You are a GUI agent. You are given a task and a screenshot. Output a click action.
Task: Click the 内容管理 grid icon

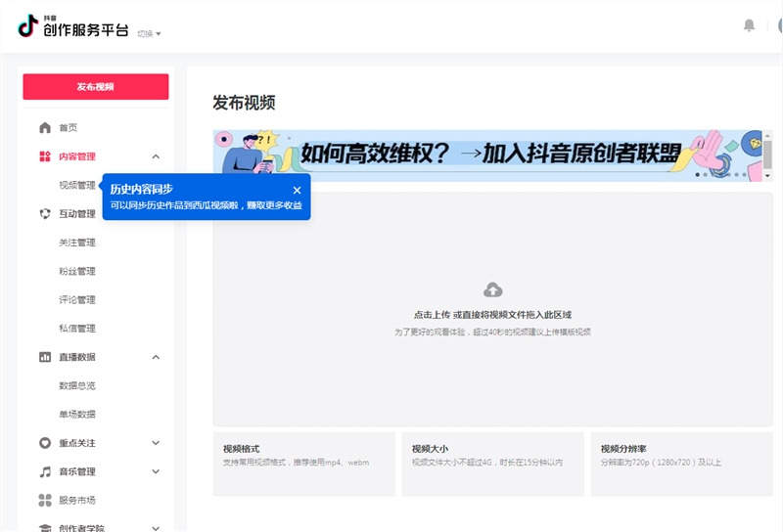45,156
